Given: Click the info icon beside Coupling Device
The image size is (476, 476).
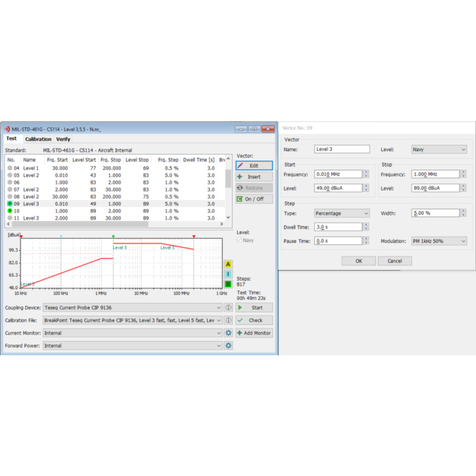Looking at the screenshot, I should click(228, 307).
